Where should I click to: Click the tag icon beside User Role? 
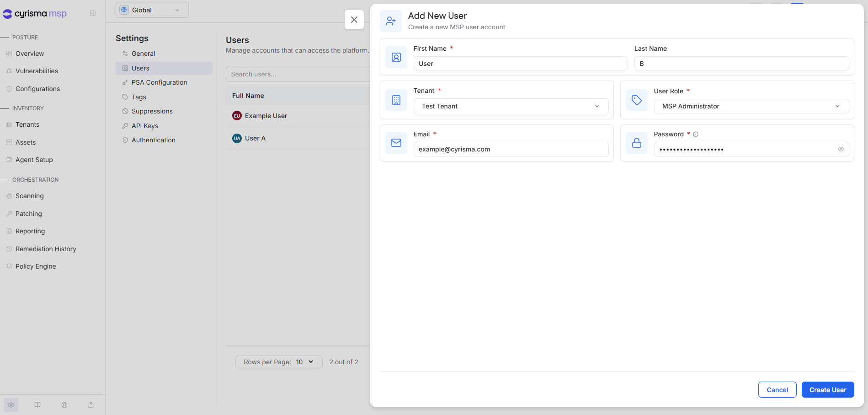637,100
